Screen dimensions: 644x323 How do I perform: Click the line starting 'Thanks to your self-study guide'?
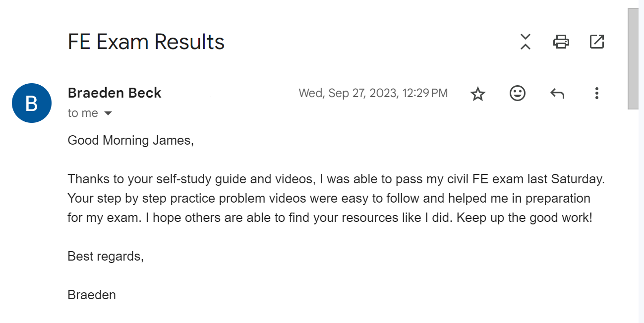[336, 179]
